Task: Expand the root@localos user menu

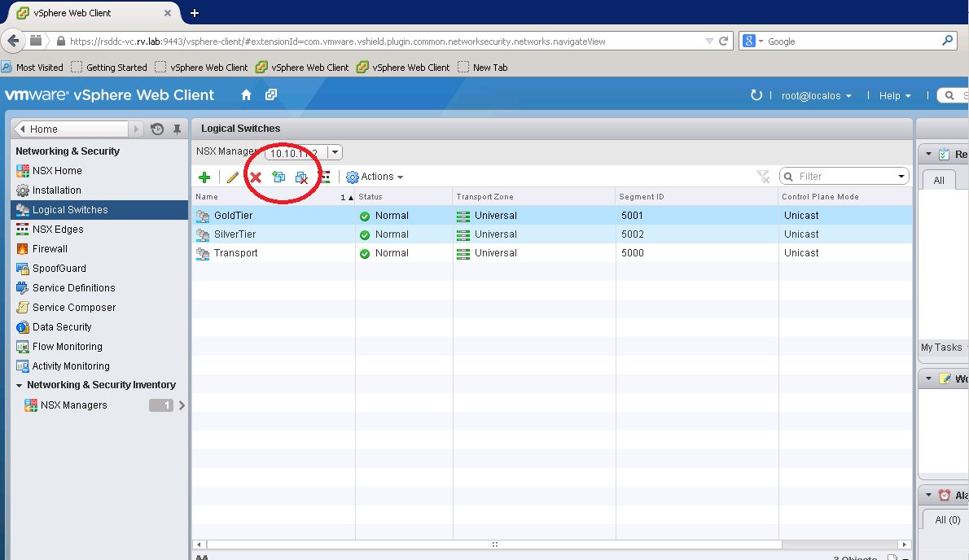Action: tap(816, 96)
